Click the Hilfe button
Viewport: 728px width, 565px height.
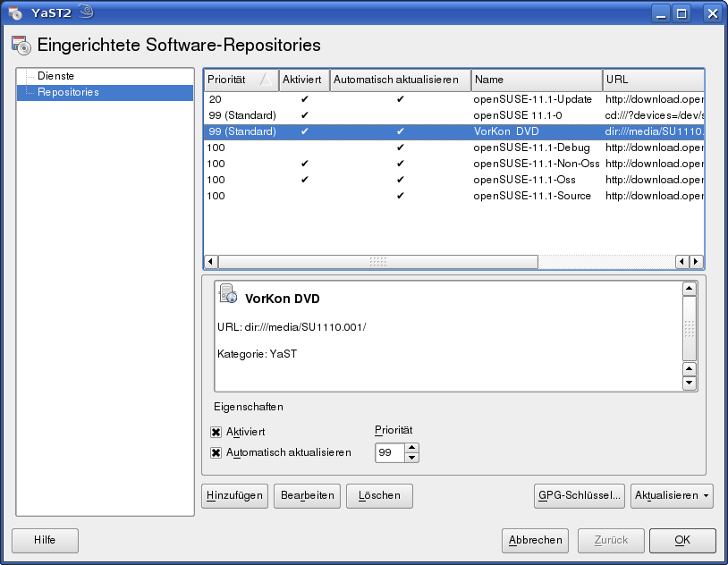[45, 540]
